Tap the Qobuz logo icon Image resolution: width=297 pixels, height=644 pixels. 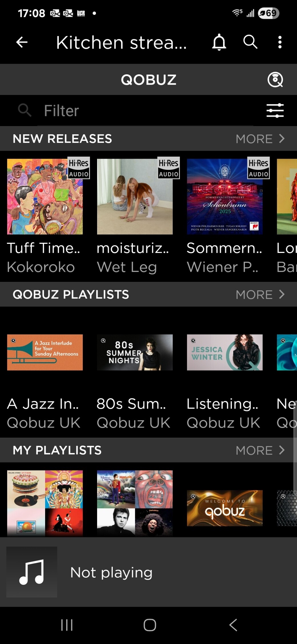point(275,79)
